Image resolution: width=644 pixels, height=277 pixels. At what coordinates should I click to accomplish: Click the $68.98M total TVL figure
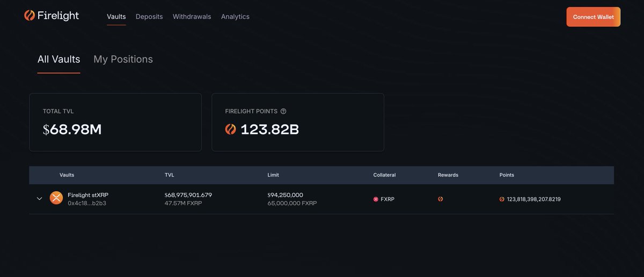pyautogui.click(x=72, y=130)
